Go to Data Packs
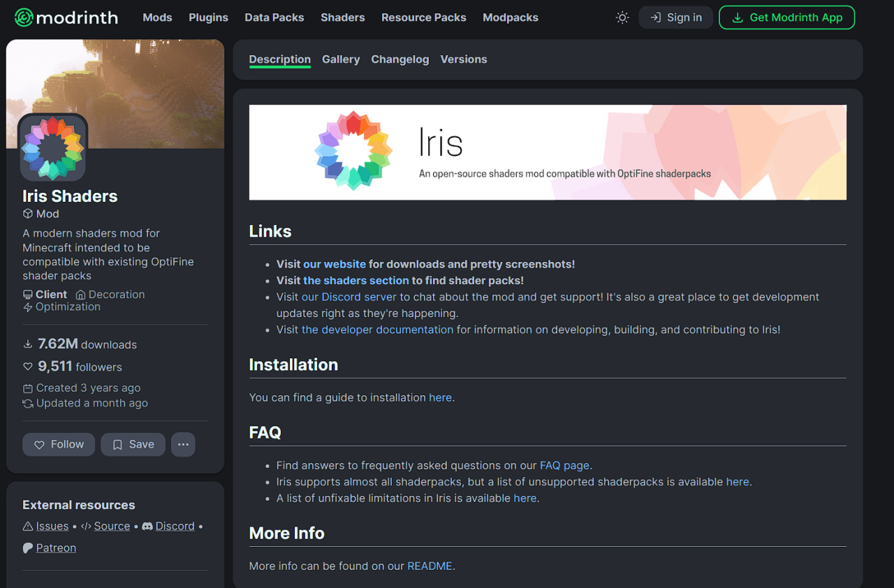Viewport: 894px width, 588px height. pos(274,17)
